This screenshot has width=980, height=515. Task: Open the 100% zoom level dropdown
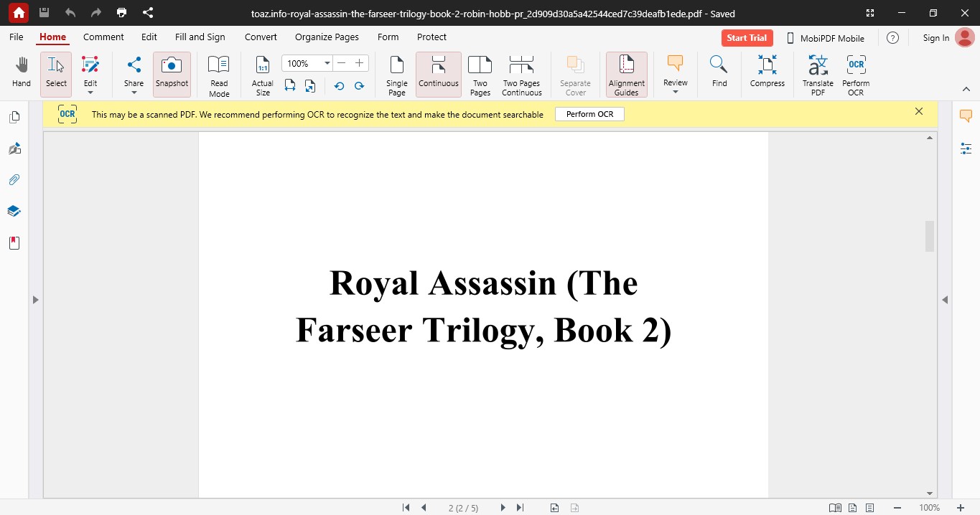(327, 63)
